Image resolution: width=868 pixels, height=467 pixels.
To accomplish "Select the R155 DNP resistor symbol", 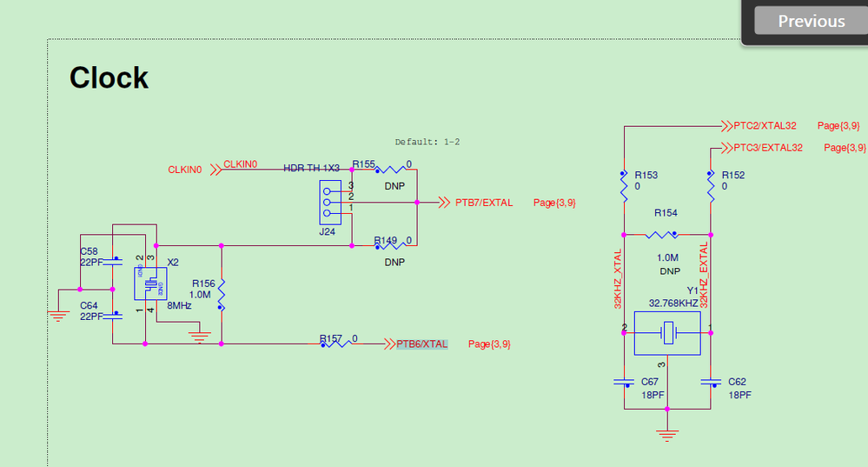I will pyautogui.click(x=391, y=170).
